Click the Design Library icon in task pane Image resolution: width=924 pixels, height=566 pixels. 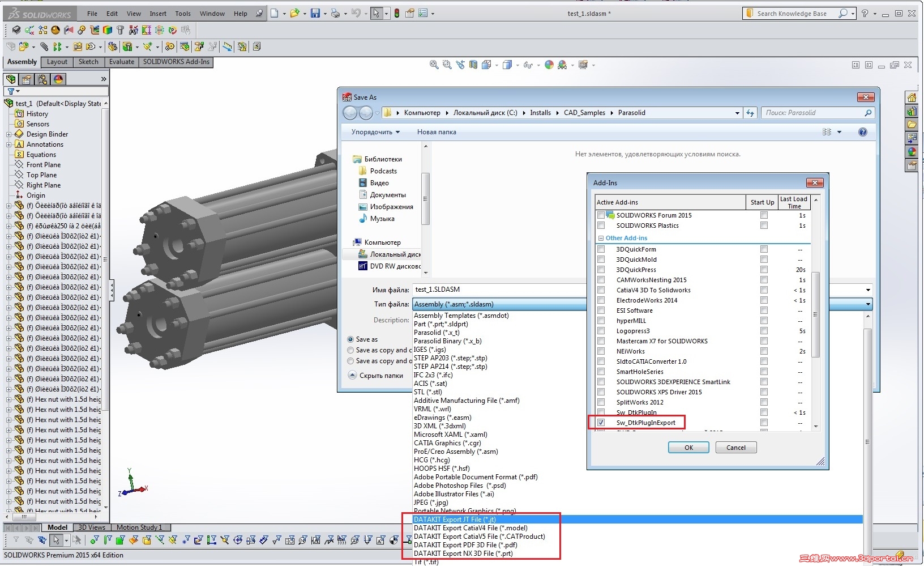(x=912, y=111)
